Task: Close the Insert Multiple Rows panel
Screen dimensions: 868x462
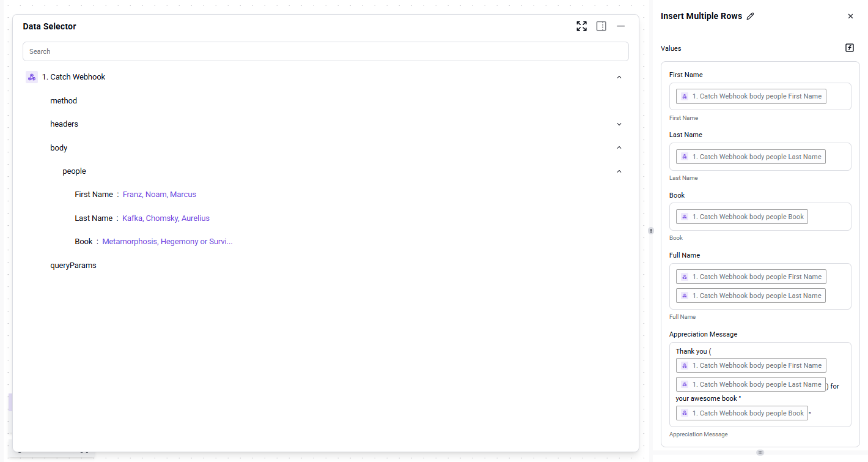Action: point(850,17)
